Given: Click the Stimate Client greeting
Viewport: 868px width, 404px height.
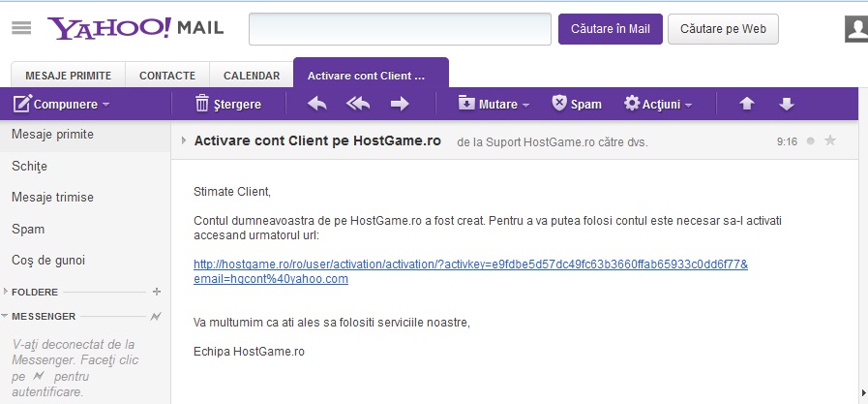Looking at the screenshot, I should click(x=232, y=192).
